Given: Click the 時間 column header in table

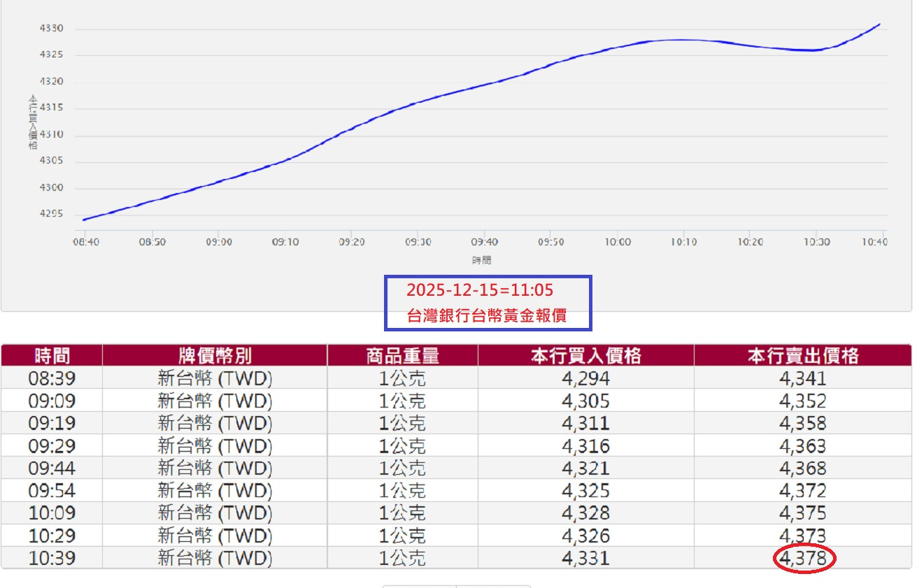Looking at the screenshot, I should pyautogui.click(x=52, y=356).
